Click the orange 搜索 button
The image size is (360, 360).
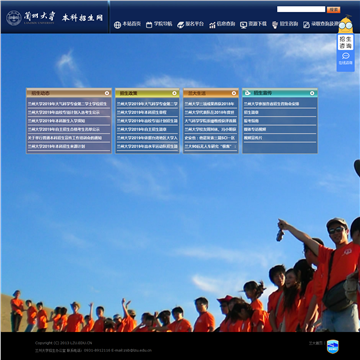click(x=333, y=10)
